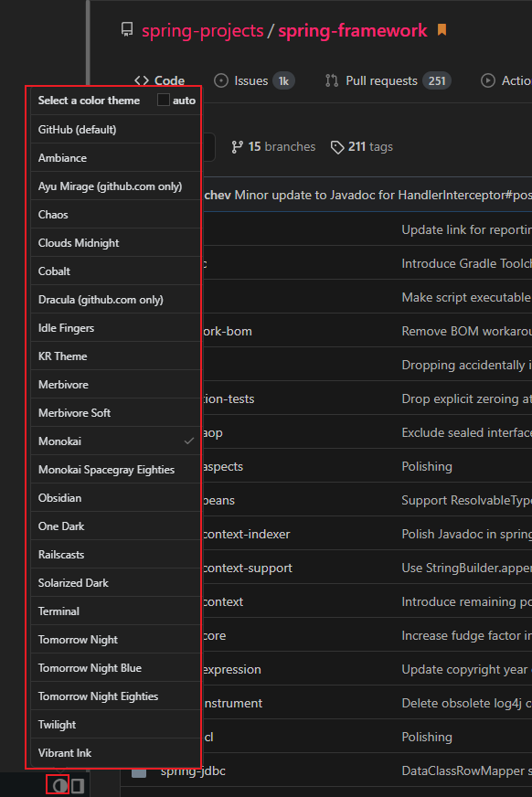
Task: Click the tag icon next to 211 tags
Action: (337, 147)
